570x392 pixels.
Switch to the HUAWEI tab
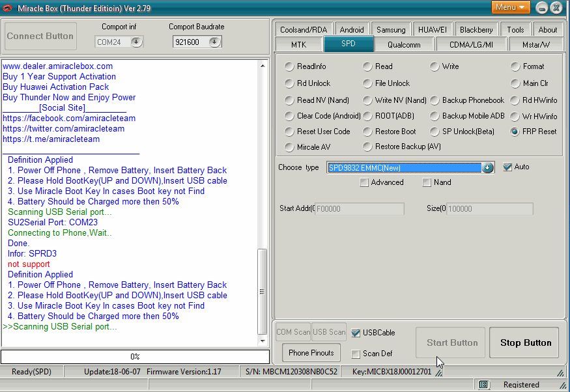433,30
